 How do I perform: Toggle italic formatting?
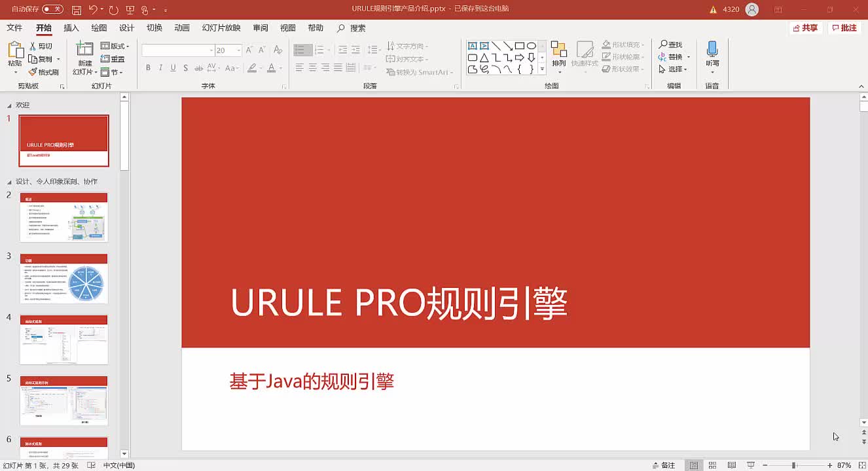tap(160, 68)
